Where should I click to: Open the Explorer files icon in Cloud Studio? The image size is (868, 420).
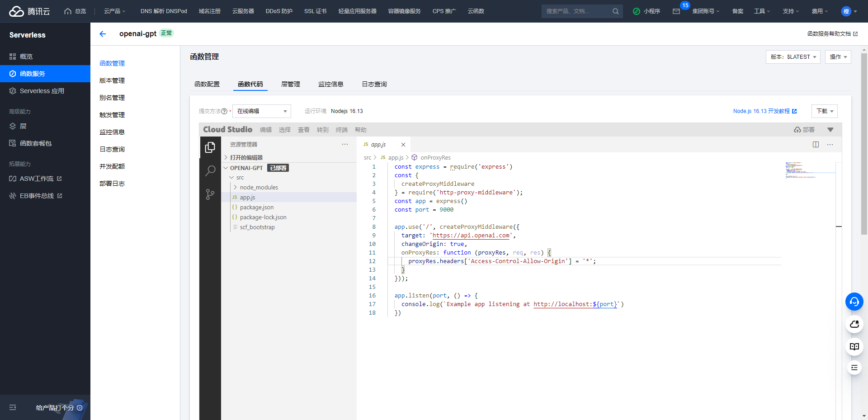210,147
